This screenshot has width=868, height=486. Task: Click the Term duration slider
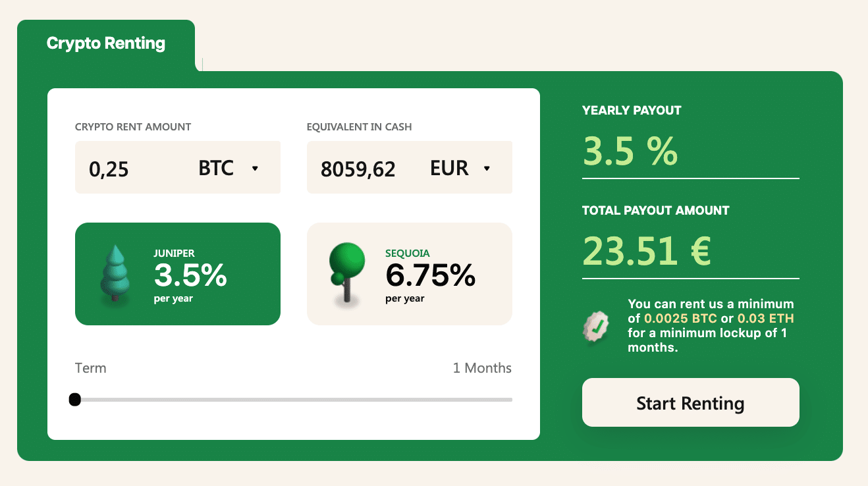point(293,399)
